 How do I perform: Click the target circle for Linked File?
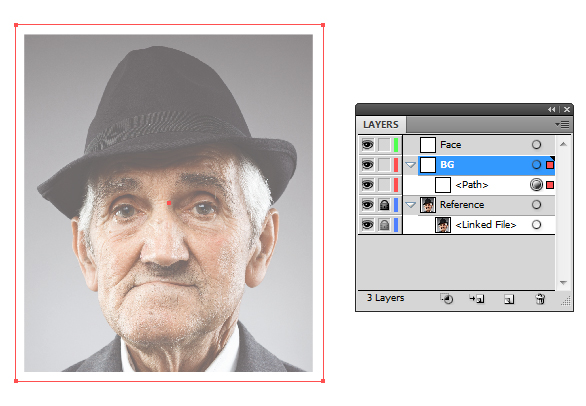pyautogui.click(x=536, y=225)
